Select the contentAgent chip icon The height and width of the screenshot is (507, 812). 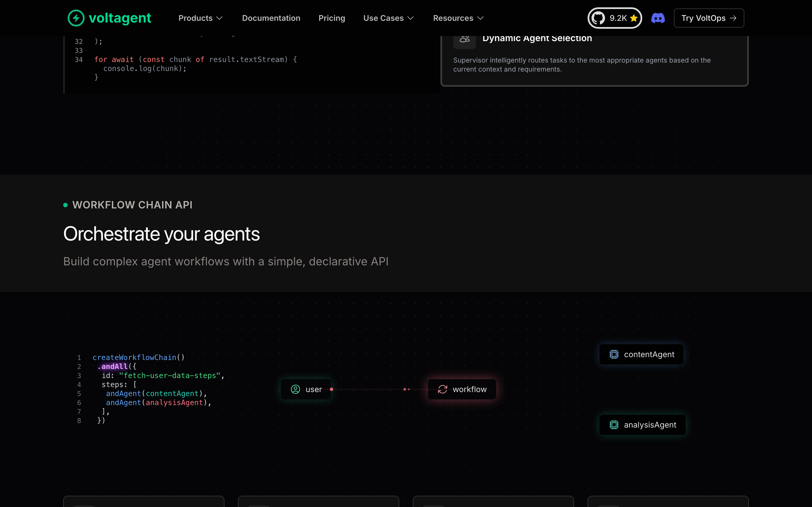click(614, 354)
